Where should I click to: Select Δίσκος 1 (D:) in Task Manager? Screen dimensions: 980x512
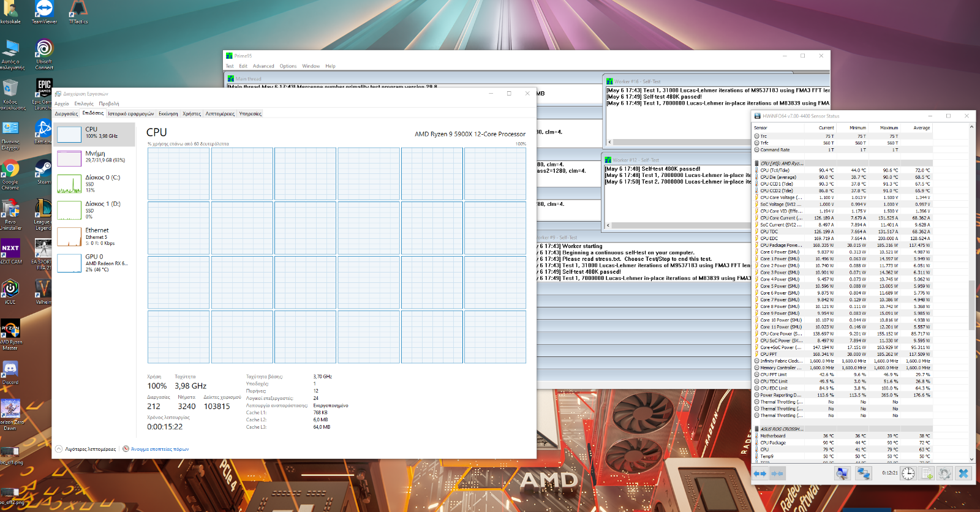click(x=95, y=210)
